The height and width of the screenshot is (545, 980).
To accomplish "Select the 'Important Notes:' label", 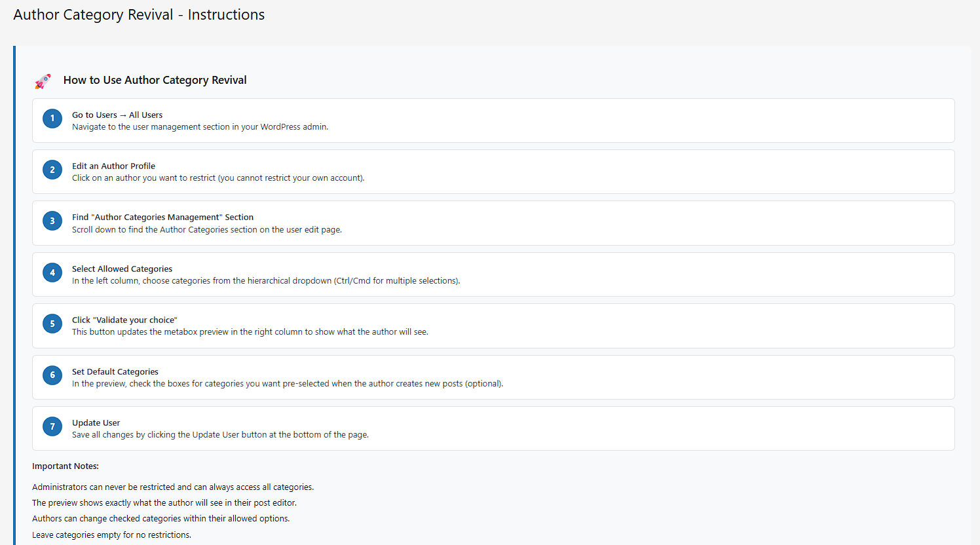I will pos(66,466).
